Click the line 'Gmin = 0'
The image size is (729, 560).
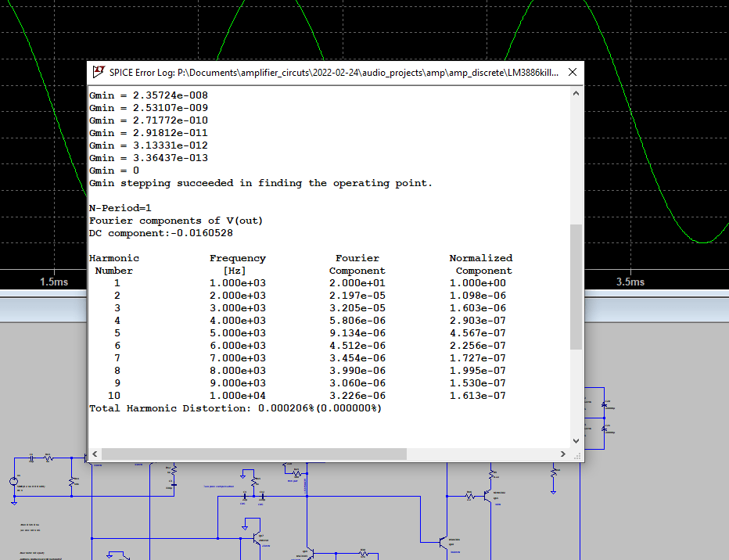coord(114,171)
